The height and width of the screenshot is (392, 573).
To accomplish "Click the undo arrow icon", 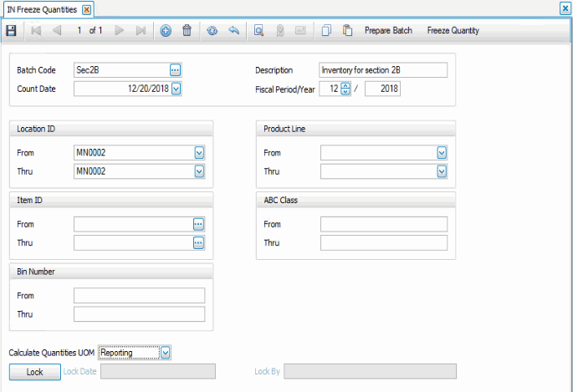I will tap(233, 31).
